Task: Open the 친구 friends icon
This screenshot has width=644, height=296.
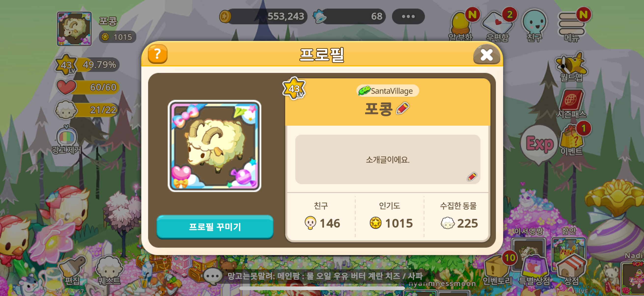Action: point(534,25)
